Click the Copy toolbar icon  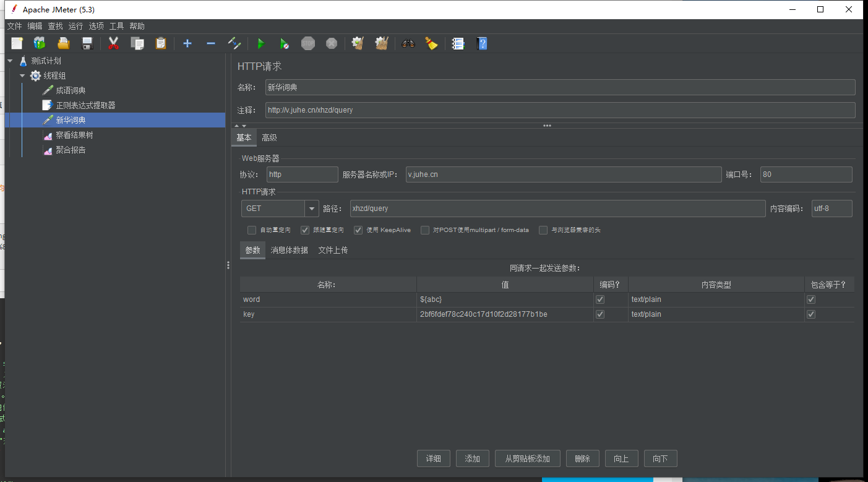tap(137, 43)
